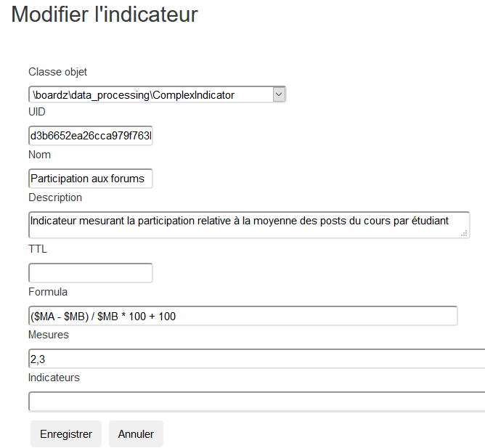Click the "Mesures" label

[49, 335]
